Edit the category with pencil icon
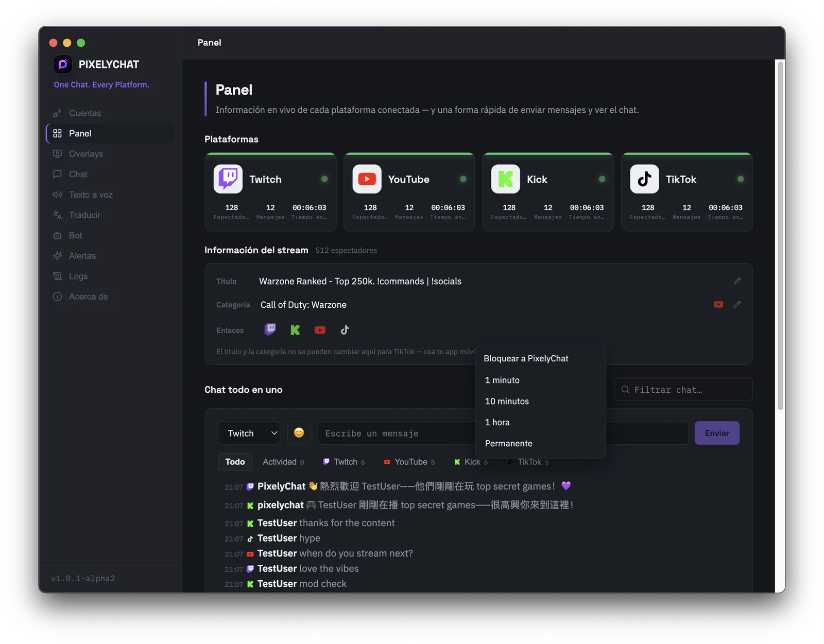 pyautogui.click(x=737, y=305)
